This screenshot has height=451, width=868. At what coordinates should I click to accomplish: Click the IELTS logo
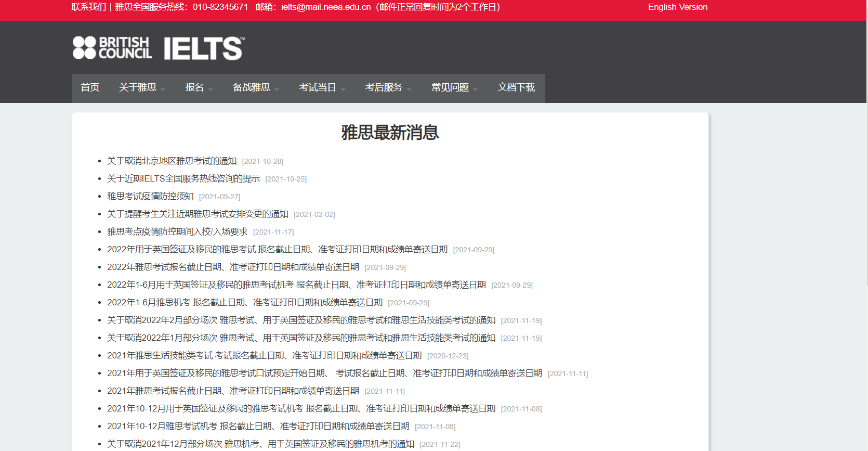coord(204,48)
